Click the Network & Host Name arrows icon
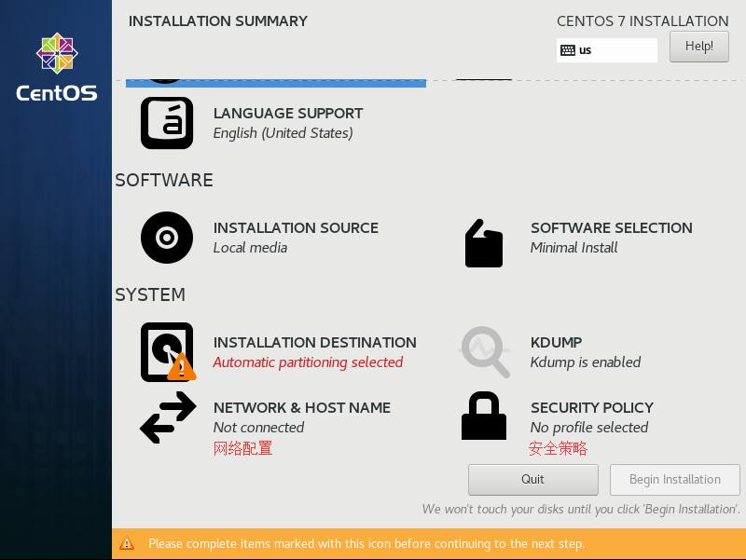Screen dimensions: 746x560 coord(168,417)
